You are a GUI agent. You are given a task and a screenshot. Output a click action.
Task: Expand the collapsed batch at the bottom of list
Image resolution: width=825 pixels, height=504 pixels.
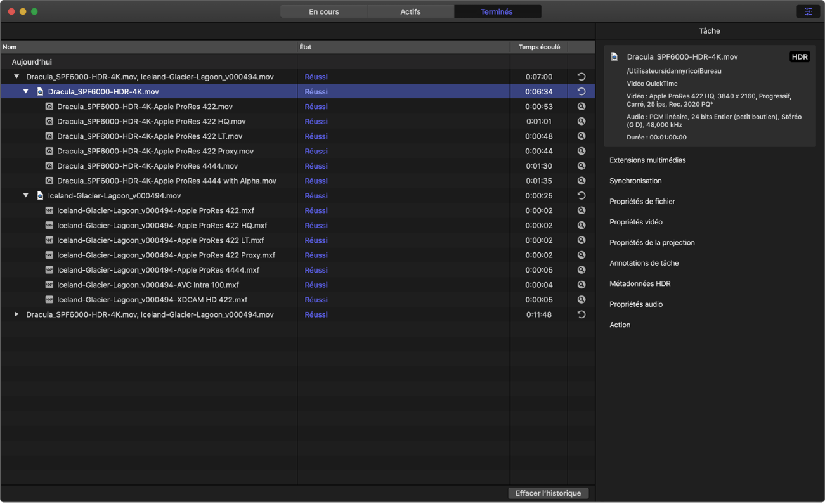pyautogui.click(x=16, y=315)
